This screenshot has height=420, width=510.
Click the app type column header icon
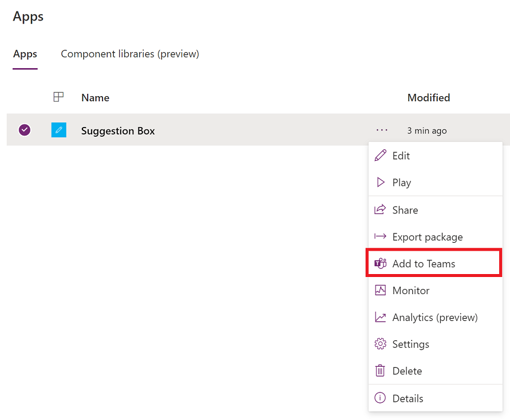(x=58, y=97)
